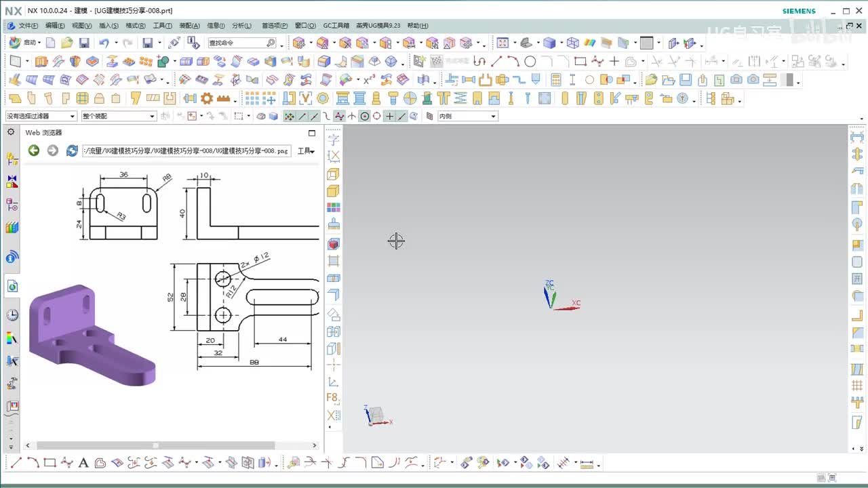The image size is (868, 488).
Task: Select the text tool letter A icon
Action: [83, 463]
